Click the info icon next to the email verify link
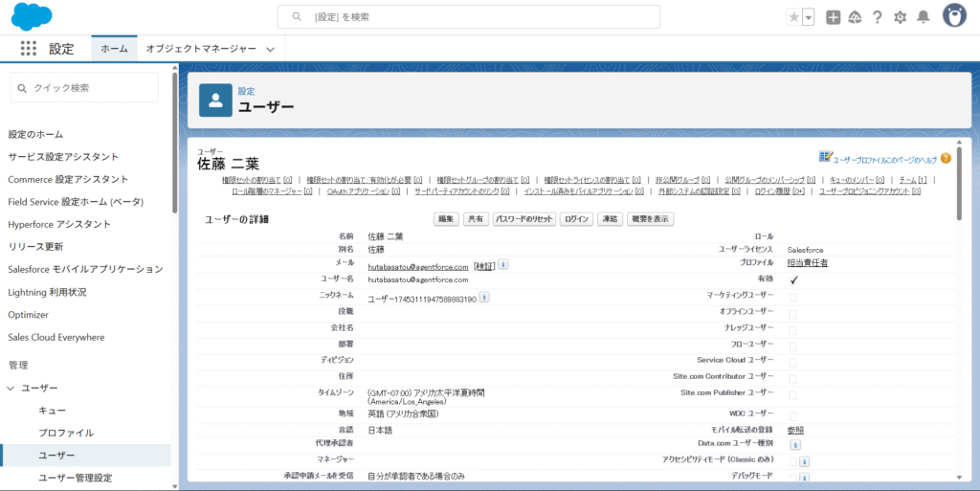This screenshot has width=980, height=491. pos(503,265)
